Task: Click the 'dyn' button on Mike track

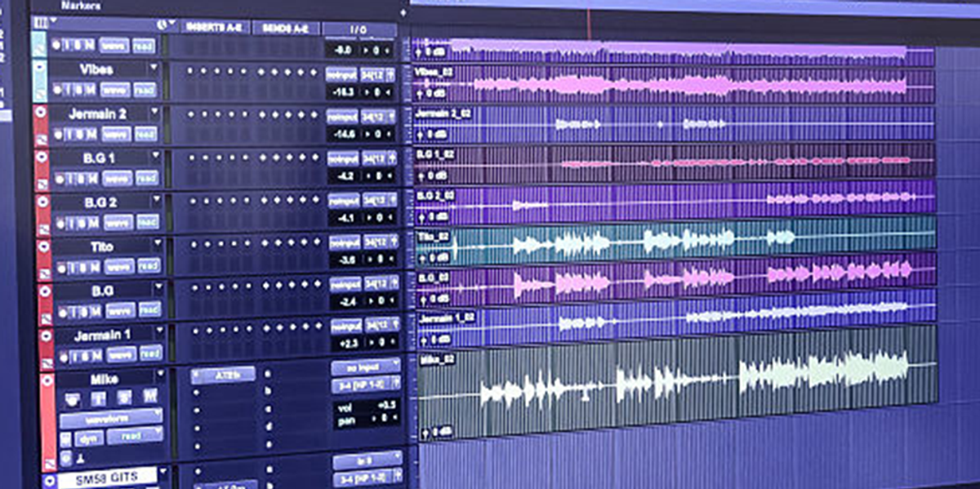Action: pos(89,438)
